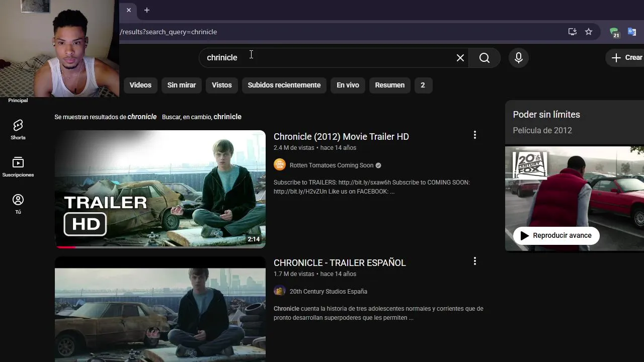Click the 2:14 duration badge
Screen dimensions: 644x362
pyautogui.click(x=254, y=239)
